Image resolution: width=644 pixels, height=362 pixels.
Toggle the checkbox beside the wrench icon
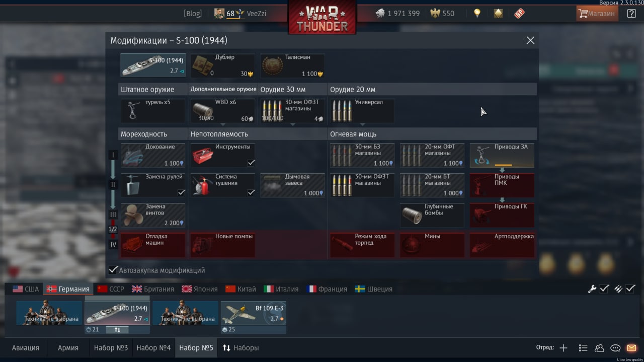604,288
